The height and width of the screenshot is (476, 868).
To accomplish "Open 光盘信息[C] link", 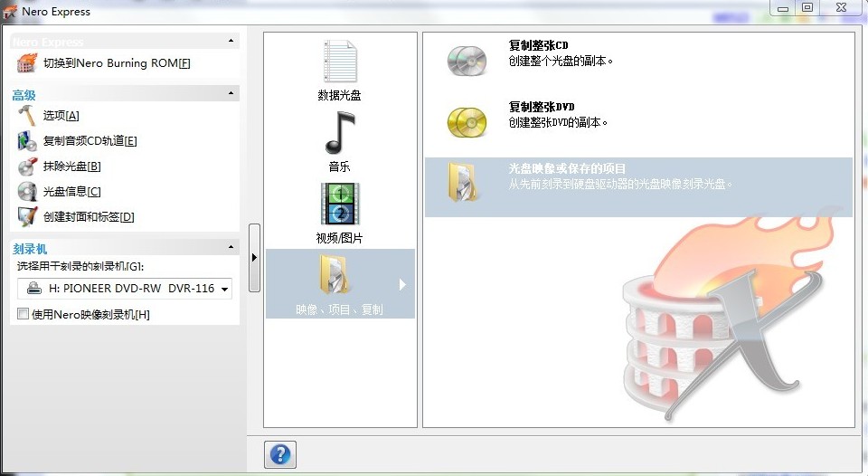I will (x=72, y=191).
